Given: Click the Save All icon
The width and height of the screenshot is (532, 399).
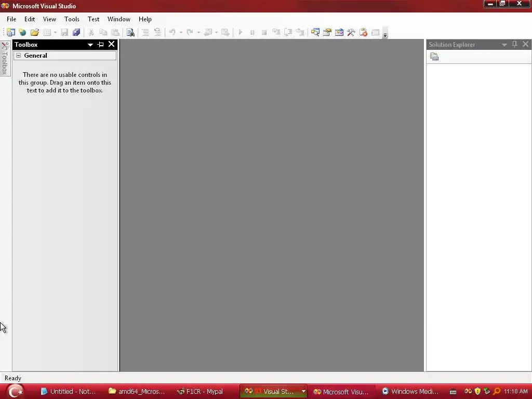Looking at the screenshot, I should (76, 32).
